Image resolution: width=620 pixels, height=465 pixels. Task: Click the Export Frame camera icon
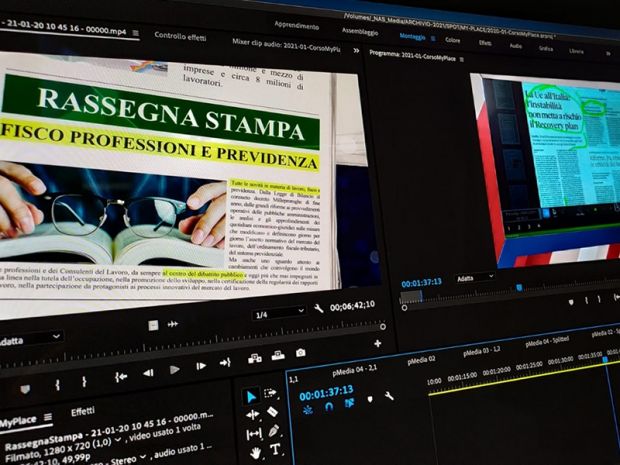click(301, 352)
